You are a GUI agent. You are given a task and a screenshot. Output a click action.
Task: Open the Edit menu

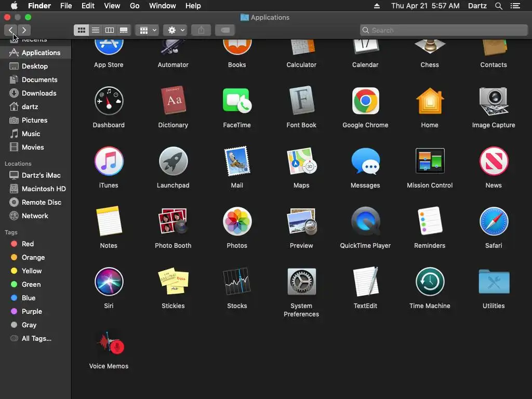point(88,6)
